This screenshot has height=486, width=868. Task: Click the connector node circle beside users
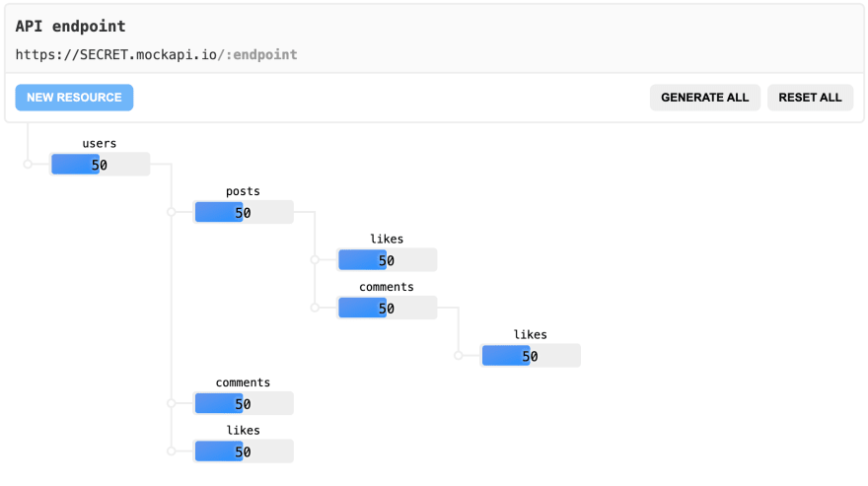pyautogui.click(x=28, y=165)
